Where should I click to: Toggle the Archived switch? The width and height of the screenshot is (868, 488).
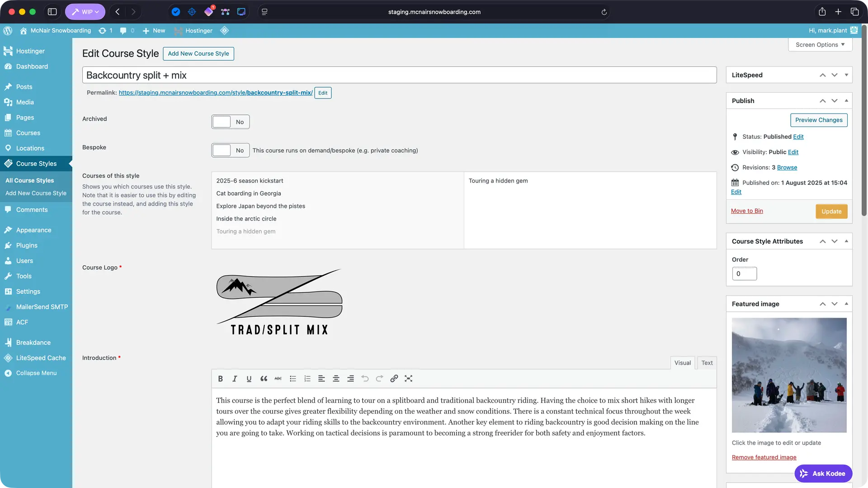coord(230,122)
